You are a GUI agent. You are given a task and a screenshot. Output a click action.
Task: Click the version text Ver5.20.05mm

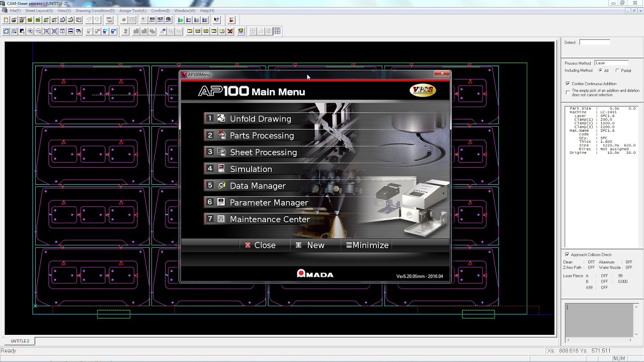(420, 276)
